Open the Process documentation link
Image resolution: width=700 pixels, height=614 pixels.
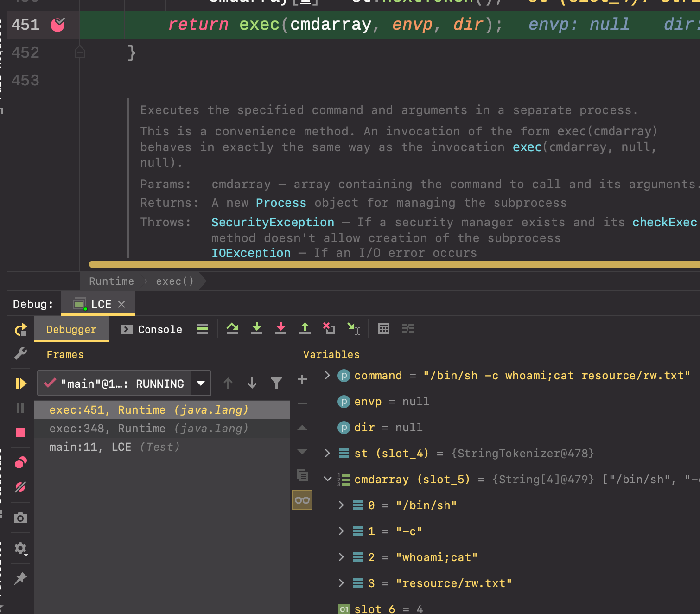(281, 203)
